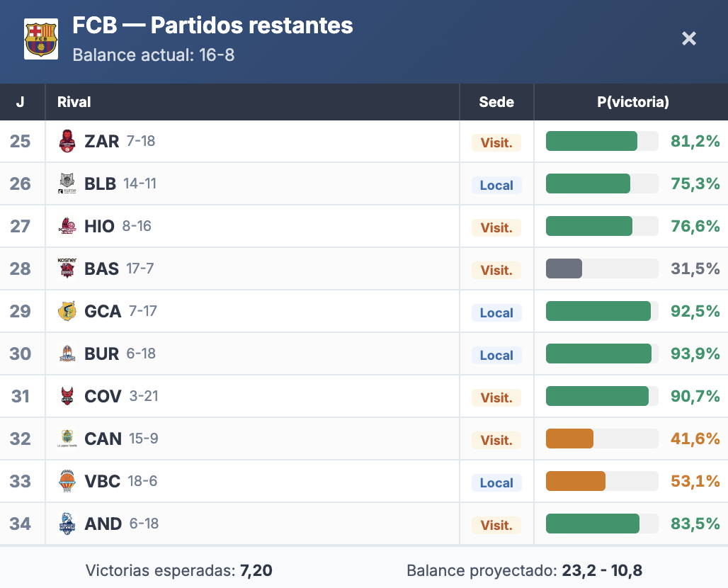728x588 pixels.
Task: Close the Partidos restantes panel
Action: pyautogui.click(x=689, y=39)
